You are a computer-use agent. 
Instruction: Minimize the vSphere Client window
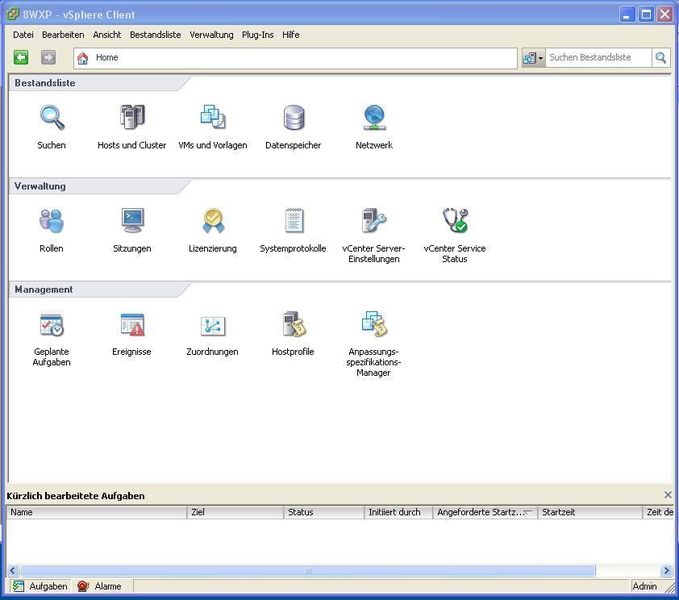pos(627,14)
